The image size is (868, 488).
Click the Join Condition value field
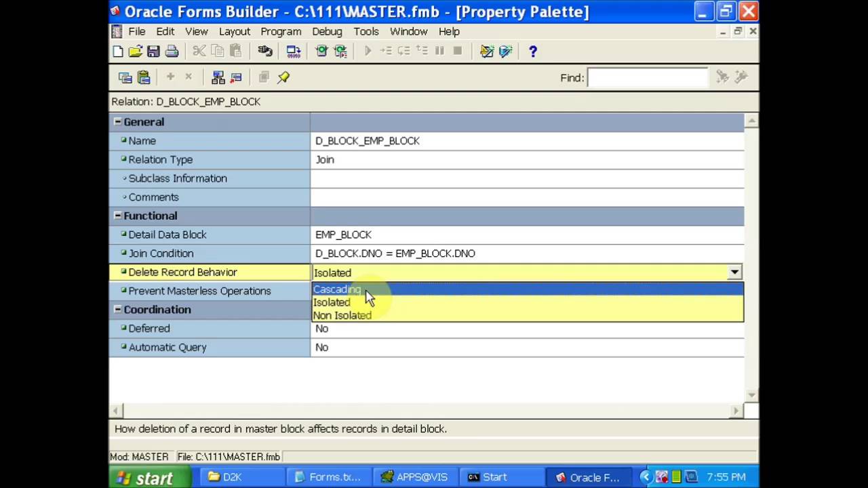point(527,253)
